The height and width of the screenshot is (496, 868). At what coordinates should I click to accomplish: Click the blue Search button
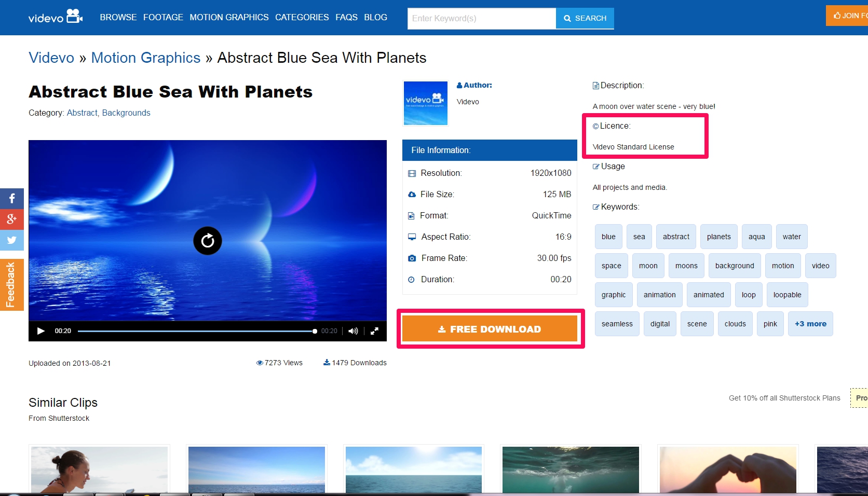[585, 18]
